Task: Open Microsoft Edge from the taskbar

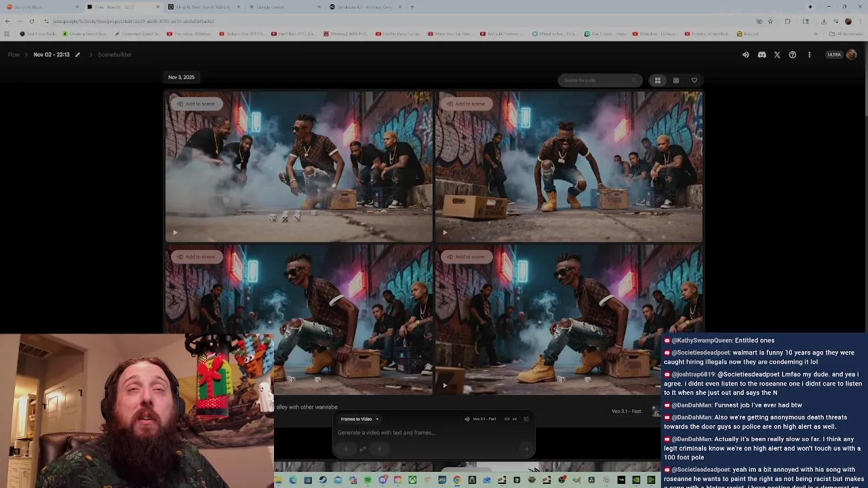Action: point(293,480)
